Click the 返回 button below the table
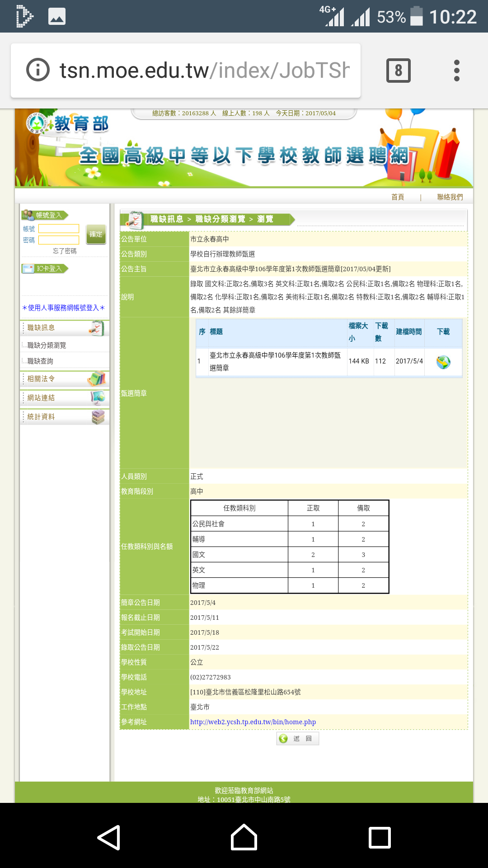Screen dimensions: 488x868 tap(298, 738)
